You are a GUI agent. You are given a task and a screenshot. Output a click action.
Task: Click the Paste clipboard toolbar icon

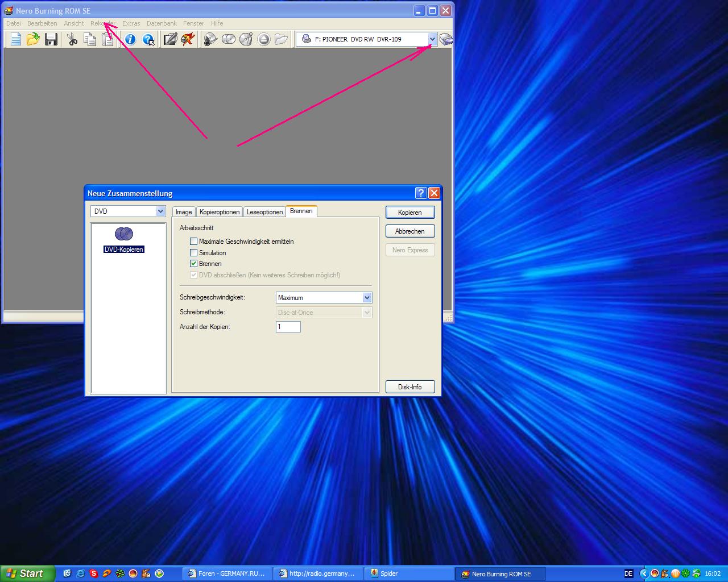point(107,39)
